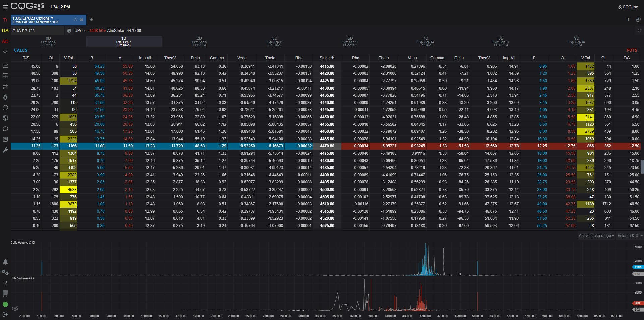Expand the sidebar chevron below AD
This screenshot has height=320, width=644.
(x=5, y=52)
